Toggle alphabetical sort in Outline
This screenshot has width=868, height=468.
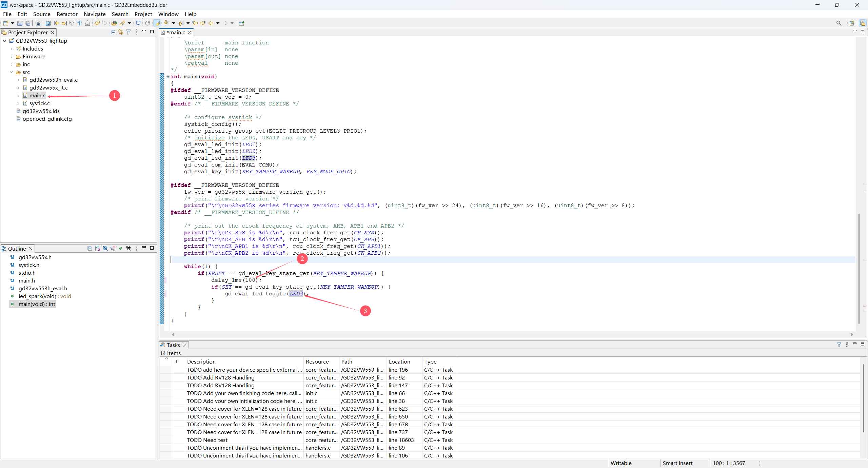[x=97, y=248]
